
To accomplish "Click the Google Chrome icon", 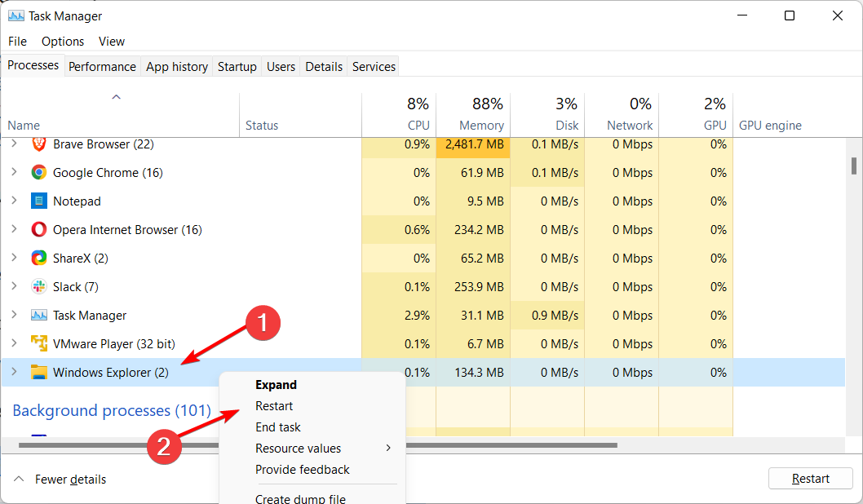I will point(38,173).
